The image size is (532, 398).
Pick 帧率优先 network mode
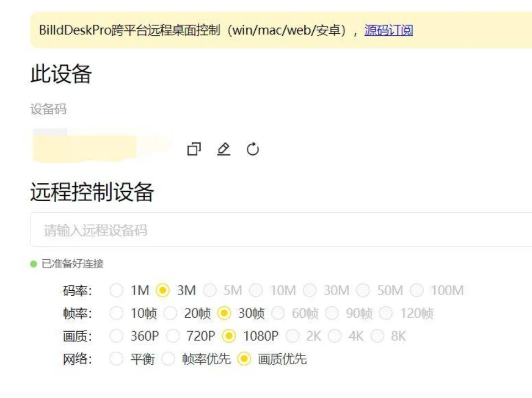pyautogui.click(x=168, y=359)
